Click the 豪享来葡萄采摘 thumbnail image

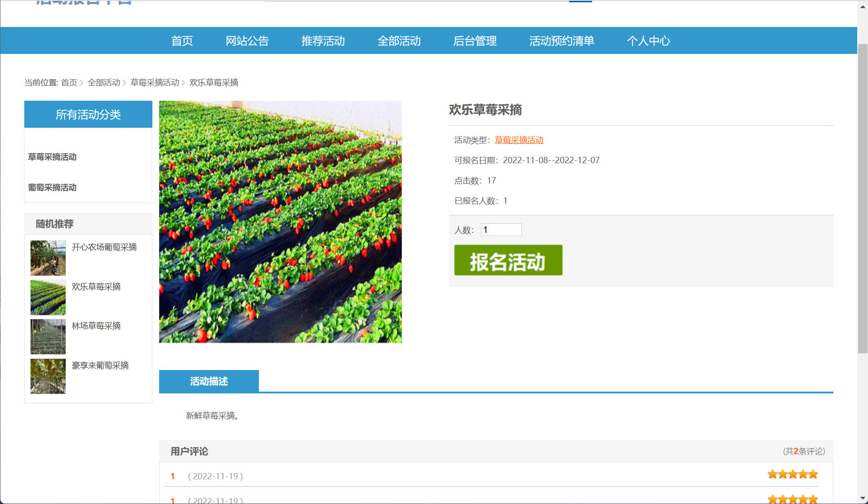pyautogui.click(x=48, y=376)
